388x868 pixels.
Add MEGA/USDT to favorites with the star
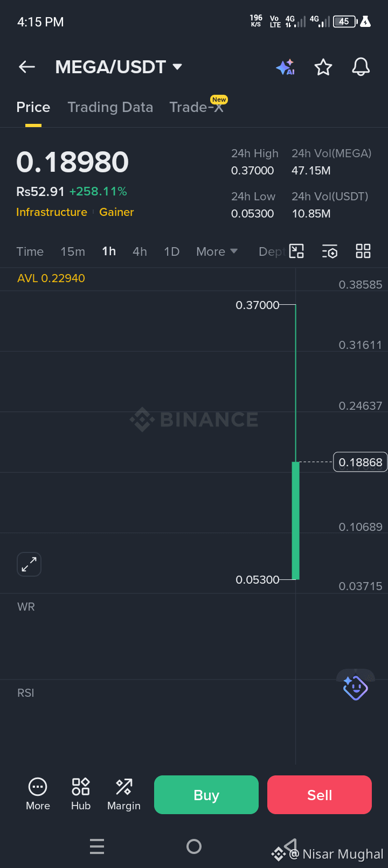[323, 67]
